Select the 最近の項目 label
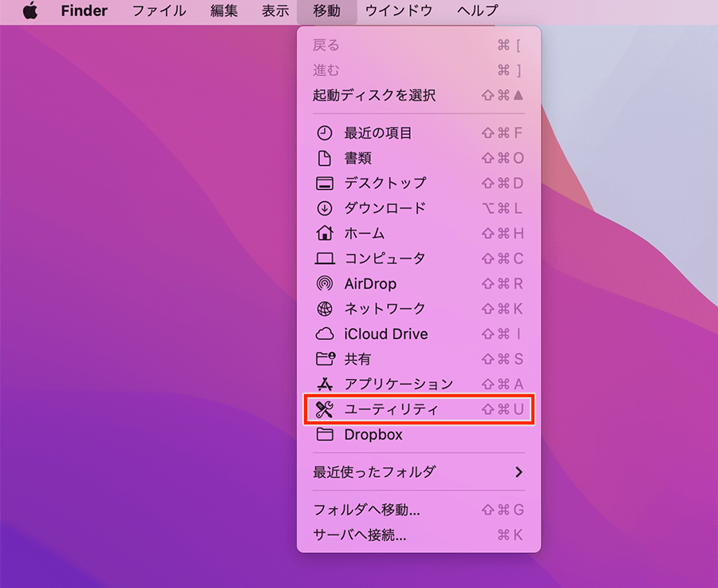The width and height of the screenshot is (718, 588). (378, 133)
